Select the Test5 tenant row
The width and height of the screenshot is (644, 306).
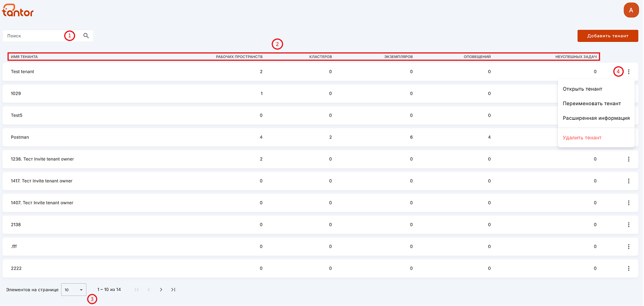point(320,115)
